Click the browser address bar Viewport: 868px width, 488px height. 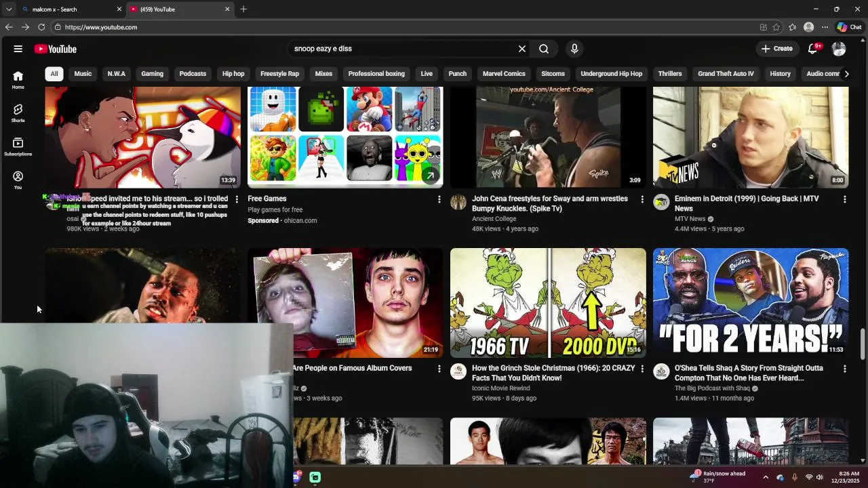[x=407, y=27]
